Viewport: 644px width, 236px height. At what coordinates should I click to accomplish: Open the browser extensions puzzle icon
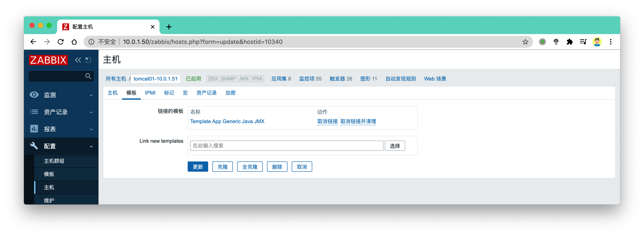click(570, 42)
